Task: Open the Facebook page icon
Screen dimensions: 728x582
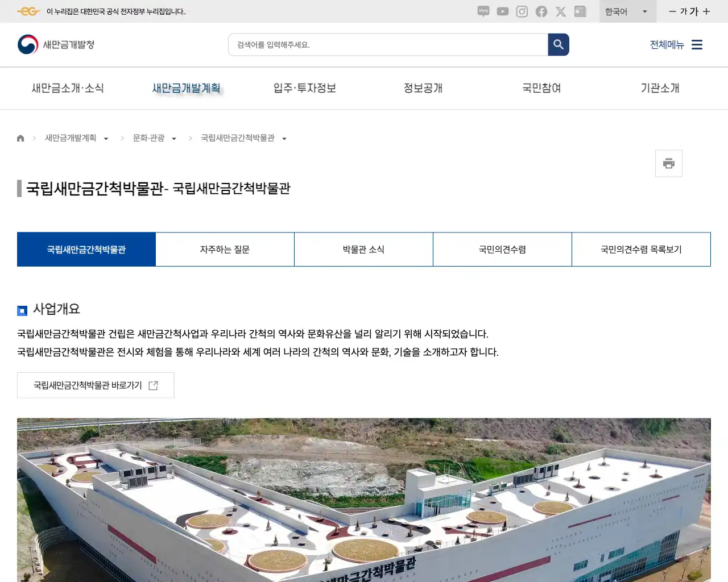Action: pos(541,11)
